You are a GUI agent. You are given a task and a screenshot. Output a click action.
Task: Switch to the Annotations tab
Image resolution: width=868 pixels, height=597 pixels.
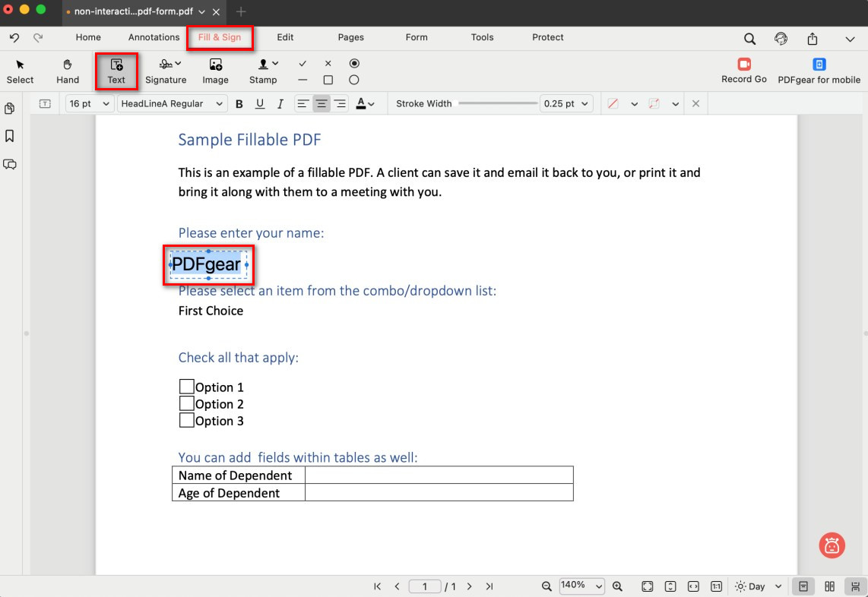pyautogui.click(x=154, y=37)
